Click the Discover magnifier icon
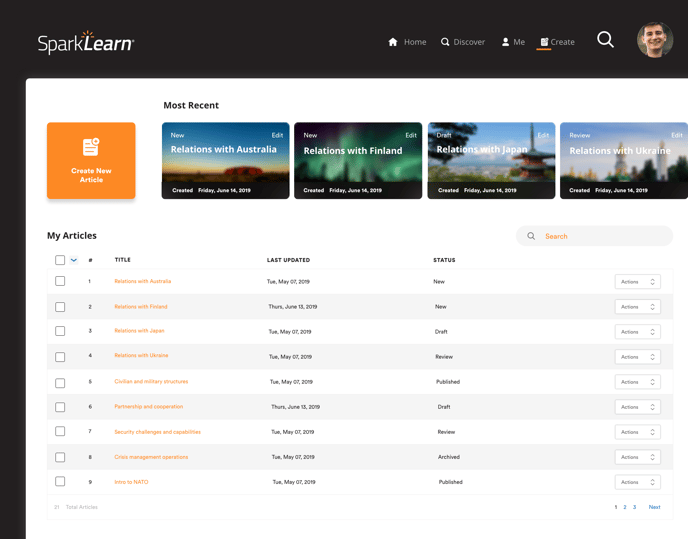Viewport: 688px width, 539px height. pos(445,42)
